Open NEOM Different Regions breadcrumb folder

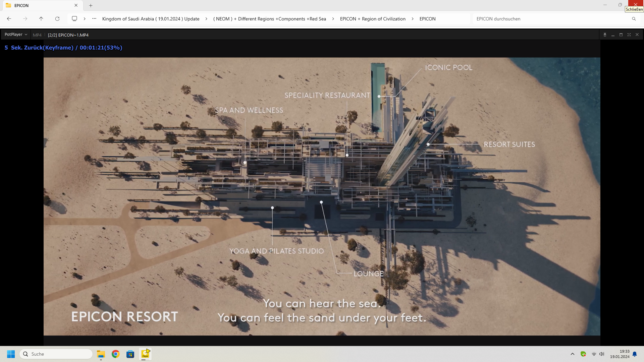(x=270, y=19)
